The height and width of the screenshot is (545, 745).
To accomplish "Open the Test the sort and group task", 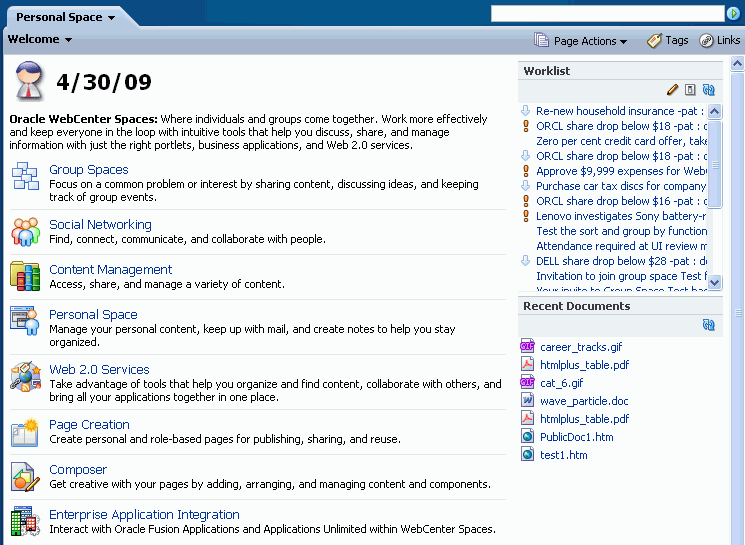I will [621, 231].
